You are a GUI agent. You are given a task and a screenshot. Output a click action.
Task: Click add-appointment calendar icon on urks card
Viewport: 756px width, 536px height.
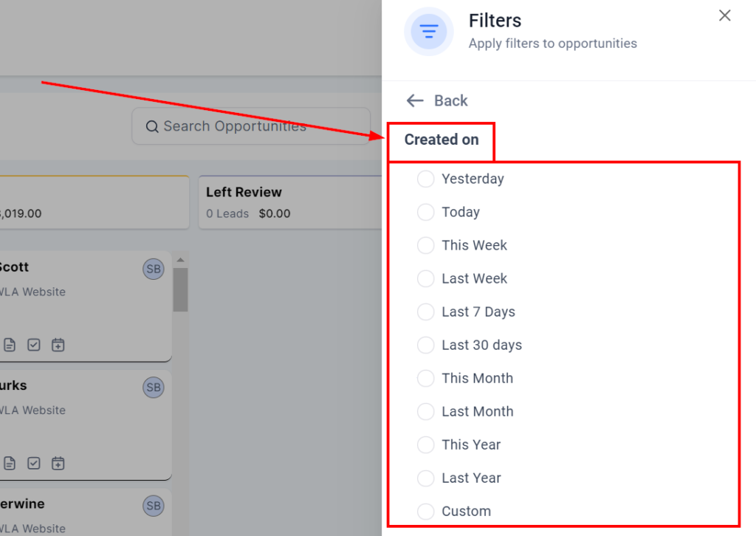coord(58,464)
